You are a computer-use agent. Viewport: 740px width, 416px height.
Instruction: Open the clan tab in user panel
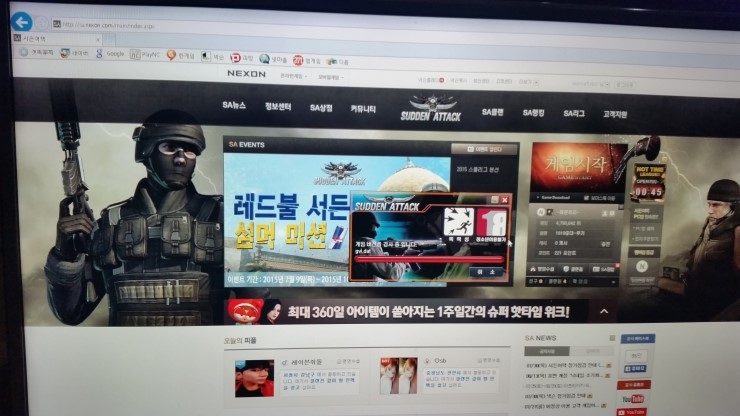pyautogui.click(x=575, y=269)
